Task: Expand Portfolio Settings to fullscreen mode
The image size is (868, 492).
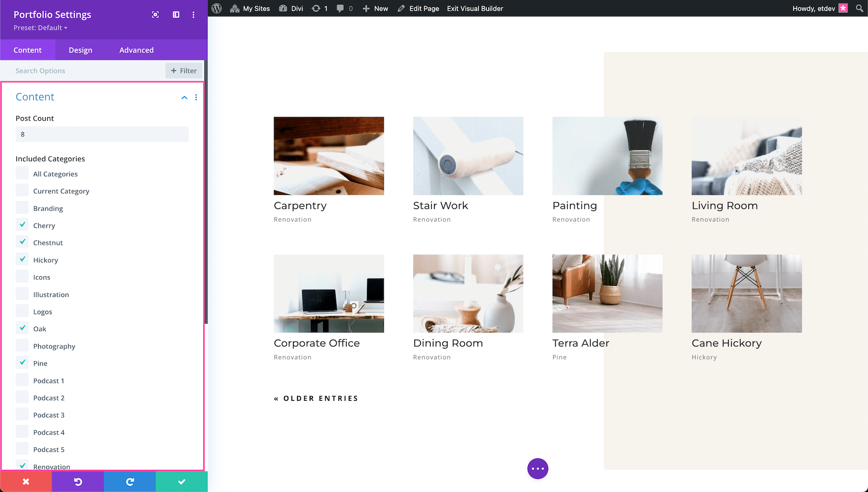Action: click(x=155, y=14)
